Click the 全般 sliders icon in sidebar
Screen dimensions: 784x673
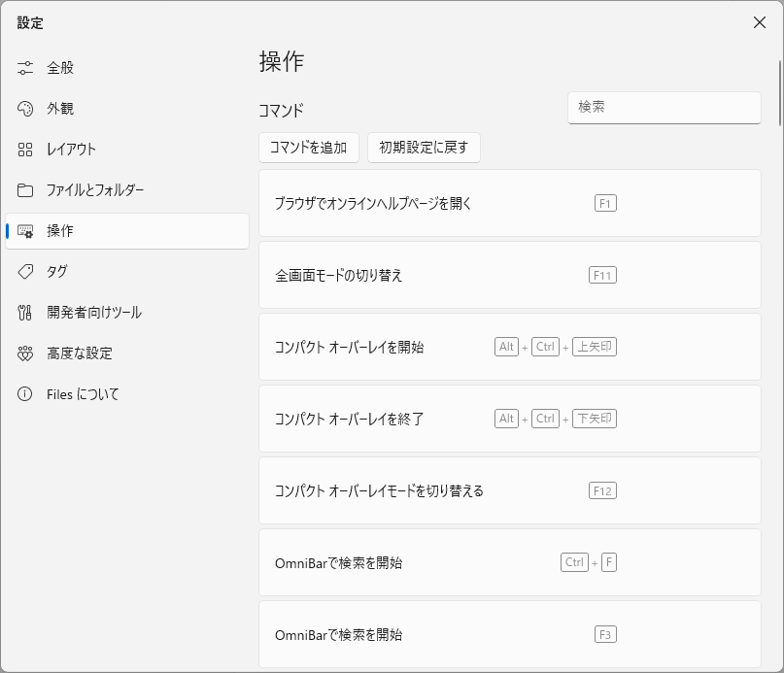tap(25, 68)
